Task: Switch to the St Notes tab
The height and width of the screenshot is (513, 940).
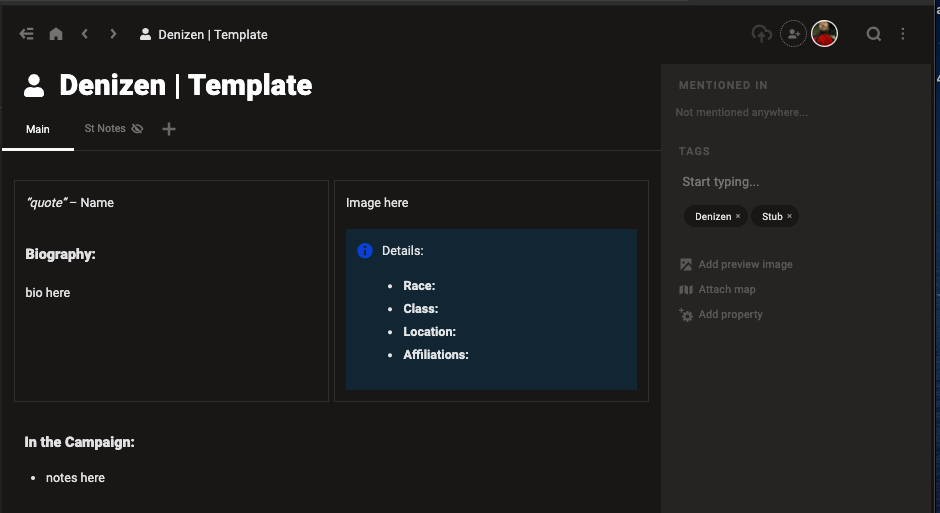Action: [105, 129]
